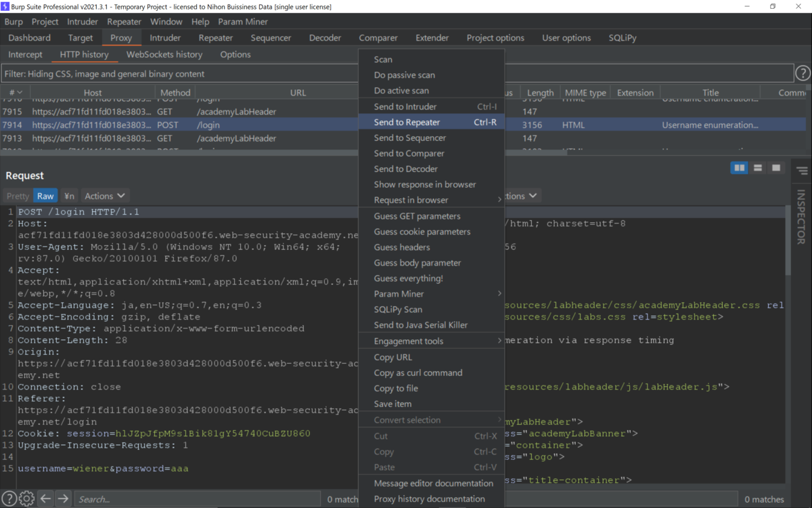812x508 pixels.
Task: Open the request Actions dropdown
Action: click(x=104, y=196)
